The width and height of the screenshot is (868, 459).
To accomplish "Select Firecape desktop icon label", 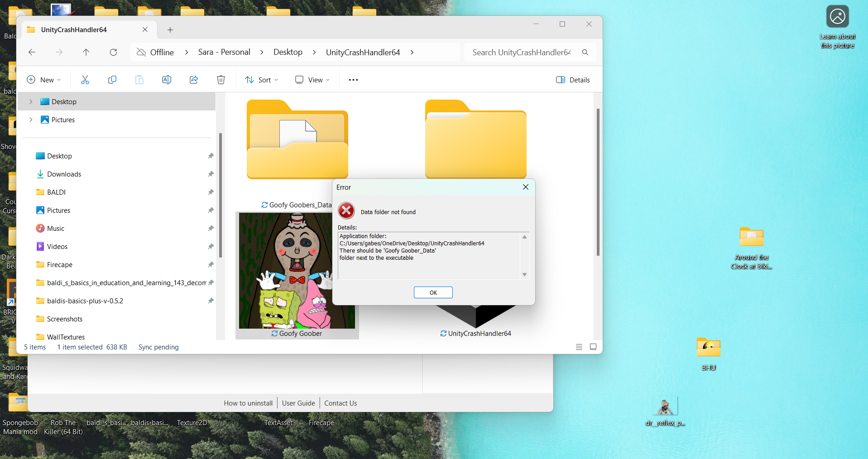I will coord(321,423).
